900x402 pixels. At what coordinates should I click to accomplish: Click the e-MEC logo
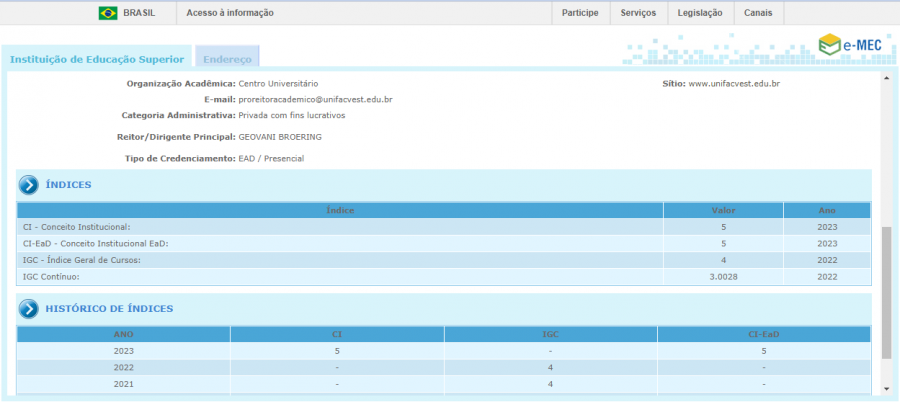(x=847, y=44)
